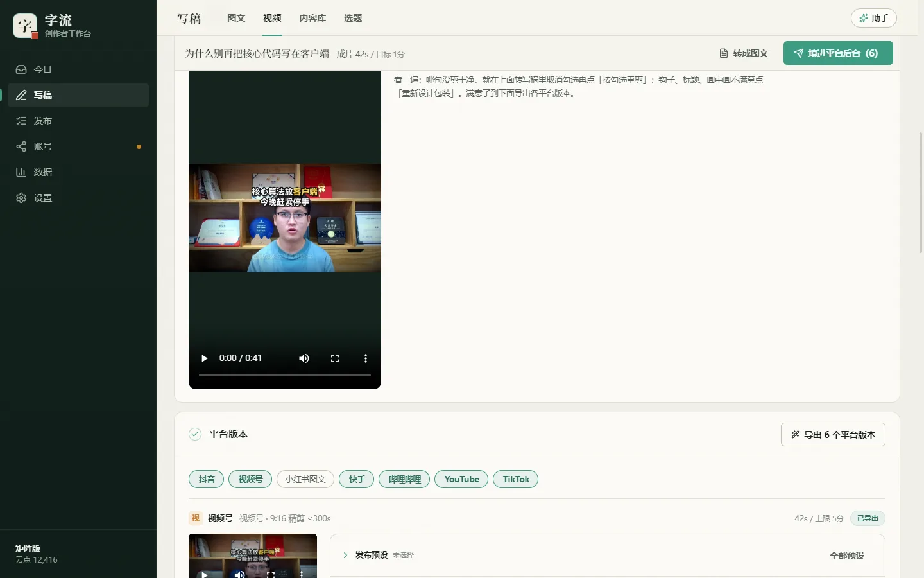Toggle the YouTube platform chip
This screenshot has width=924, height=578.
click(x=461, y=479)
